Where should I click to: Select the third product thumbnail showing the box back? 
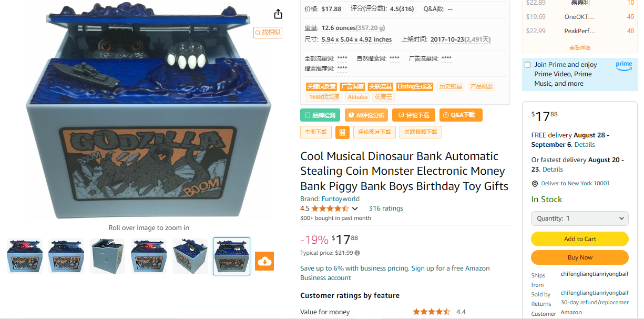click(x=108, y=256)
